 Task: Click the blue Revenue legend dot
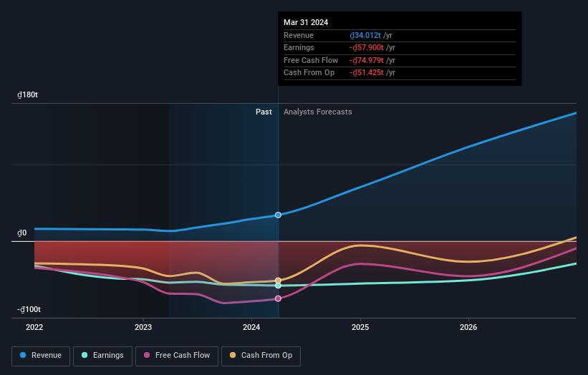click(x=23, y=355)
